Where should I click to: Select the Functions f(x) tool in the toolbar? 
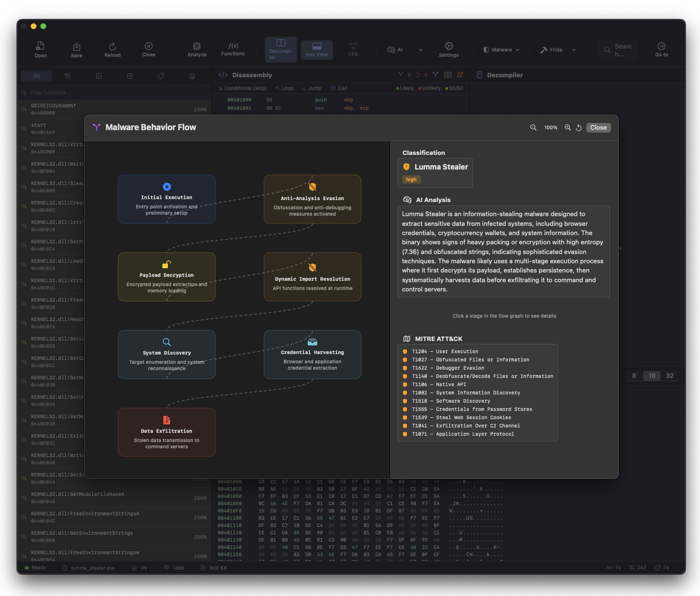point(232,49)
